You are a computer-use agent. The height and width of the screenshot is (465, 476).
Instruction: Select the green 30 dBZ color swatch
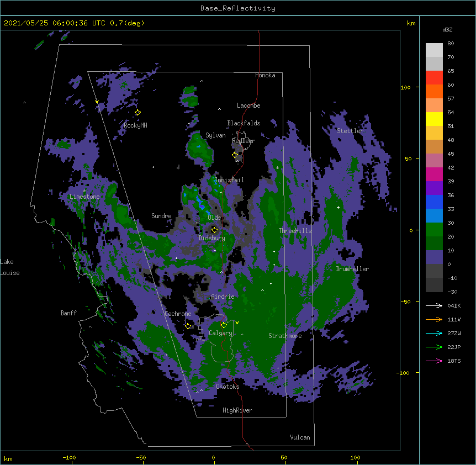tap(434, 230)
